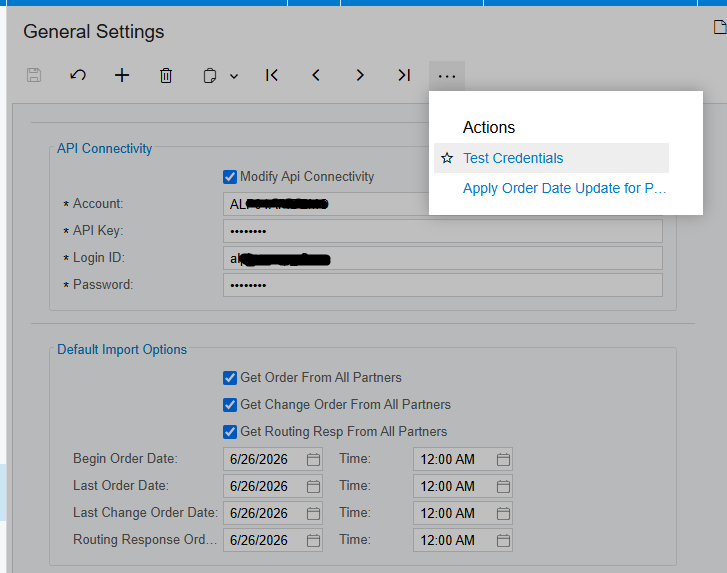Add a new record with plus icon
727x573 pixels.
coord(122,75)
